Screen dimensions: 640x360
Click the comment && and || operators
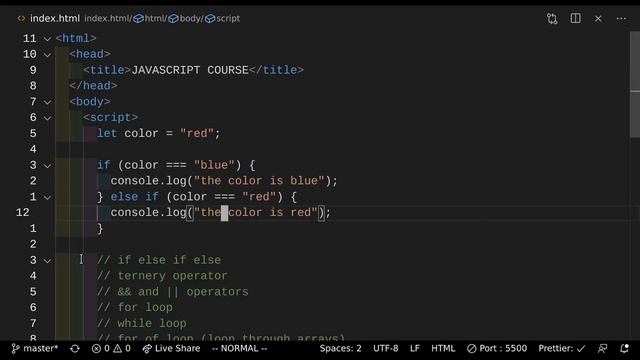pos(173,292)
